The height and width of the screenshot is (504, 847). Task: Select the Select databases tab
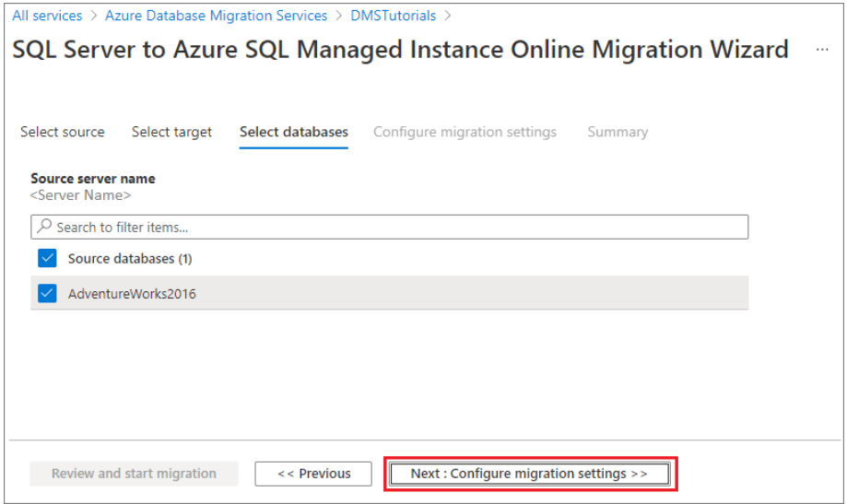(294, 132)
